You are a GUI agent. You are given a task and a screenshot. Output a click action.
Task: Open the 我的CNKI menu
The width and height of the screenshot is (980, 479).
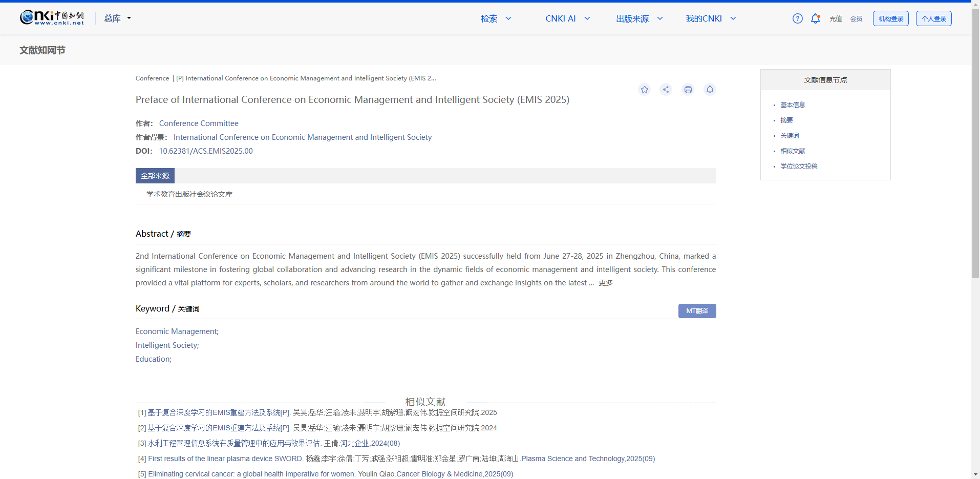[711, 18]
